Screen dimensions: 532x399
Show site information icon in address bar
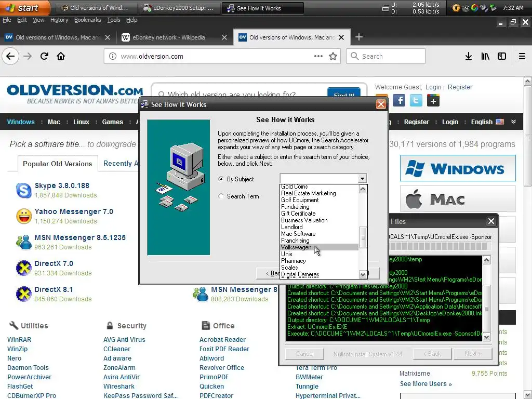pos(113,56)
